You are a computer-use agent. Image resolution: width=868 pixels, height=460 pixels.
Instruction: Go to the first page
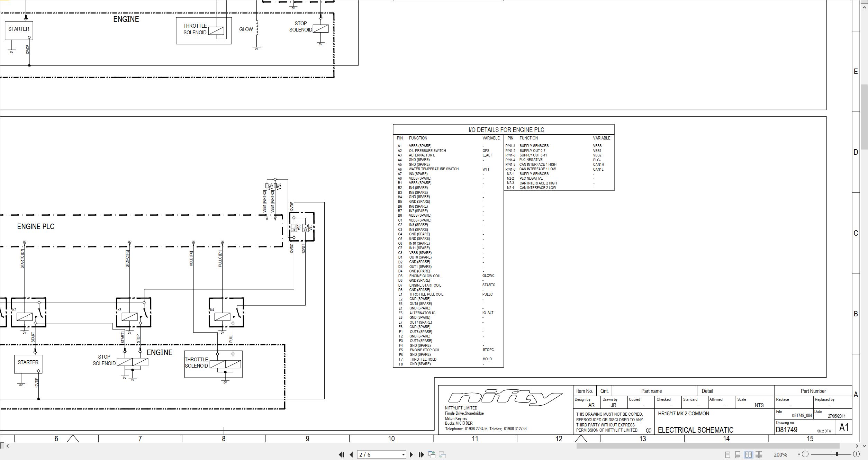coord(341,454)
